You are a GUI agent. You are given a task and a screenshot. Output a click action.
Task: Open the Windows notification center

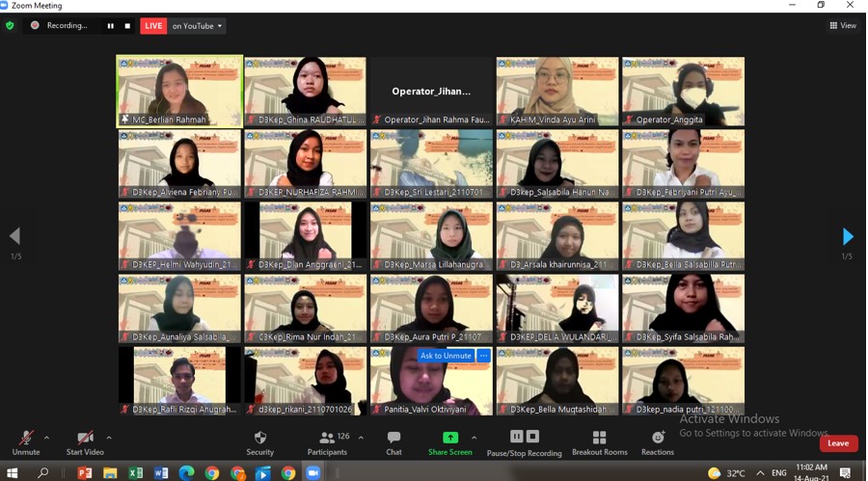845,472
